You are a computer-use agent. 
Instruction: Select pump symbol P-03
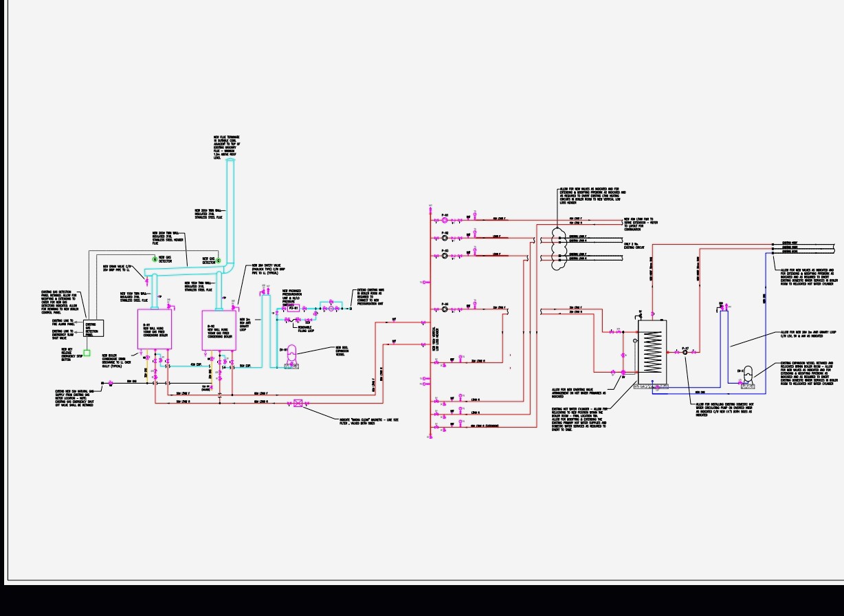[x=445, y=256]
